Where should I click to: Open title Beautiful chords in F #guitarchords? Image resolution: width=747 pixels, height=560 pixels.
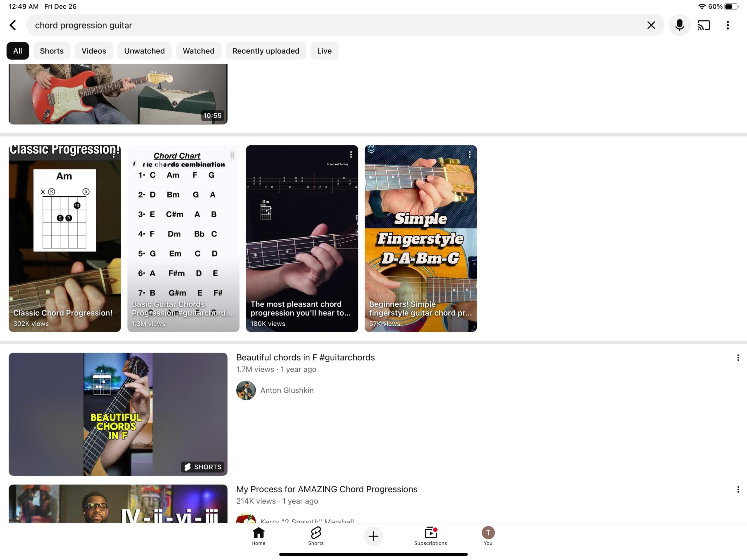point(305,357)
